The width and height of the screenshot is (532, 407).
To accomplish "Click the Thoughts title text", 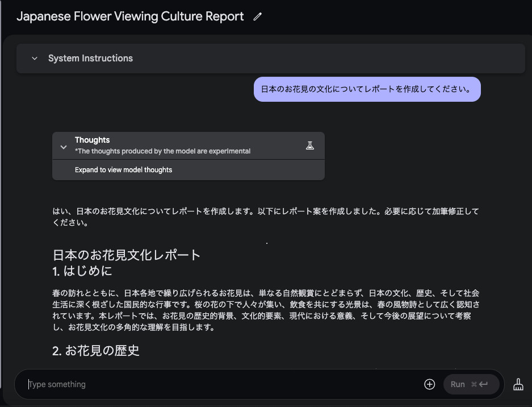I will pos(93,140).
